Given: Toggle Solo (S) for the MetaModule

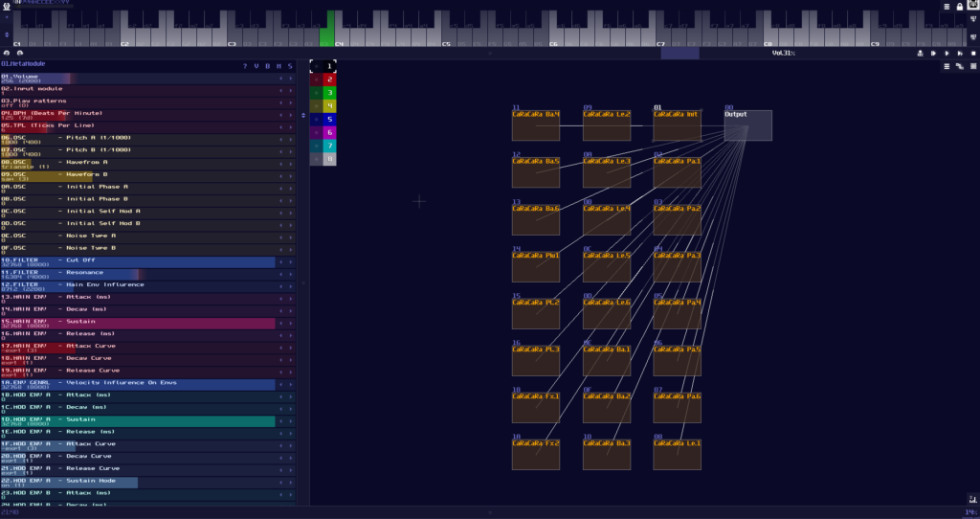Looking at the screenshot, I should (x=290, y=66).
